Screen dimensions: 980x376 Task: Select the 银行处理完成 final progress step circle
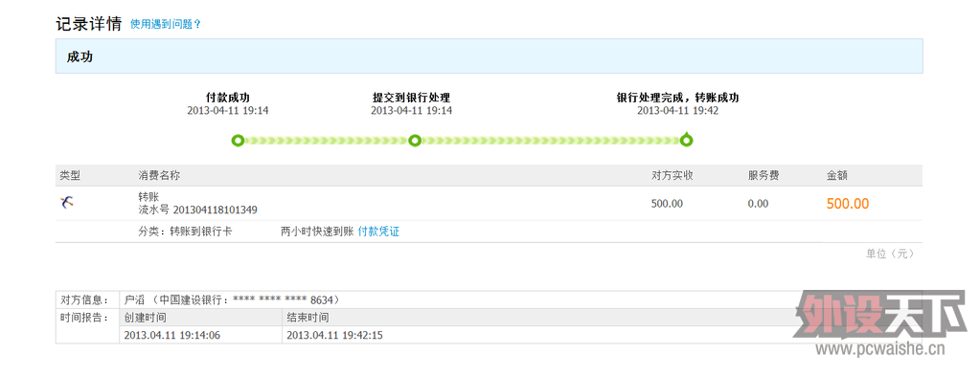686,140
